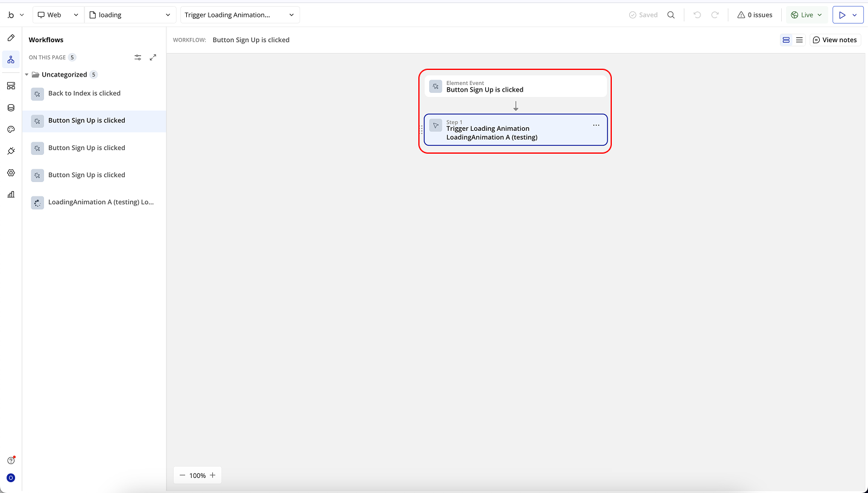Open the Data tab database icon
The width and height of the screenshot is (868, 493).
click(11, 108)
